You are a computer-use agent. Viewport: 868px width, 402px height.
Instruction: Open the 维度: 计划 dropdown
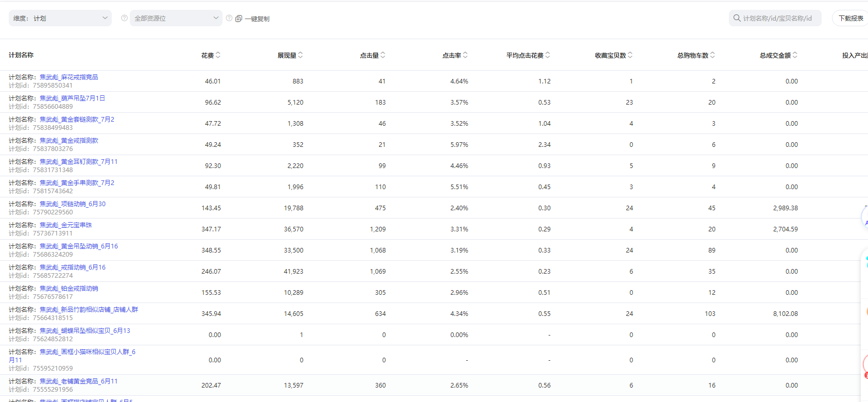pos(60,18)
